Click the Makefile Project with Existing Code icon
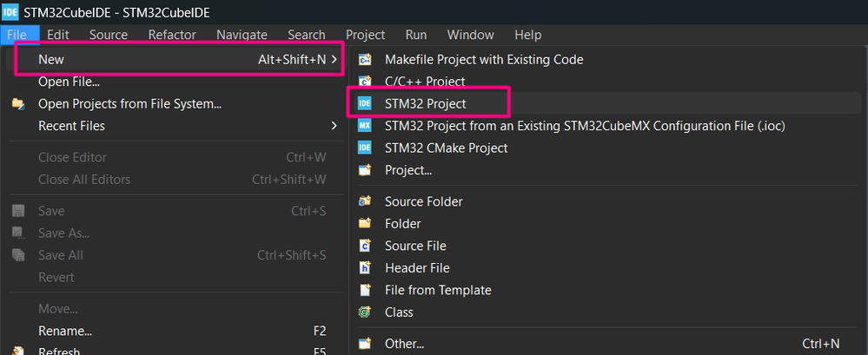 pos(365,59)
